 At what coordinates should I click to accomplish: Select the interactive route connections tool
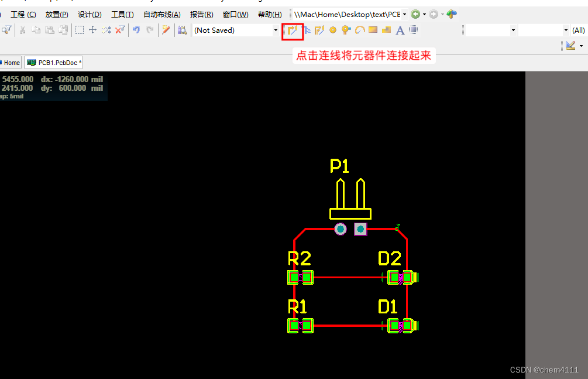(x=293, y=30)
